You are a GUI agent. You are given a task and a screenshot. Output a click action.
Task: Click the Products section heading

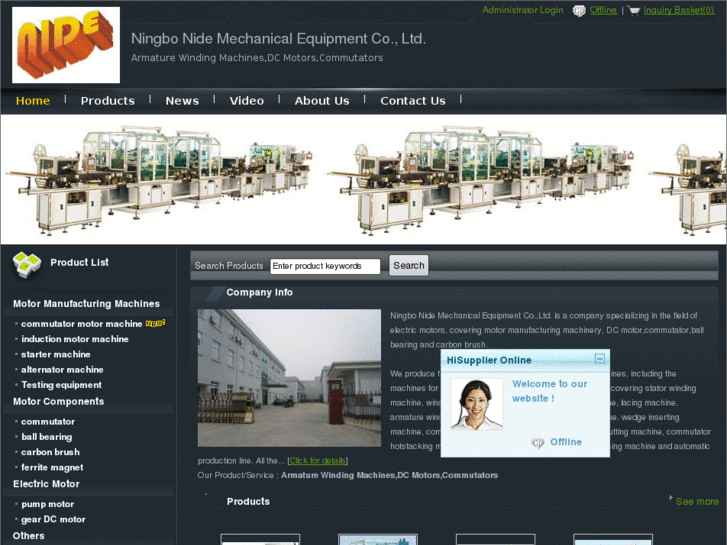click(x=248, y=501)
